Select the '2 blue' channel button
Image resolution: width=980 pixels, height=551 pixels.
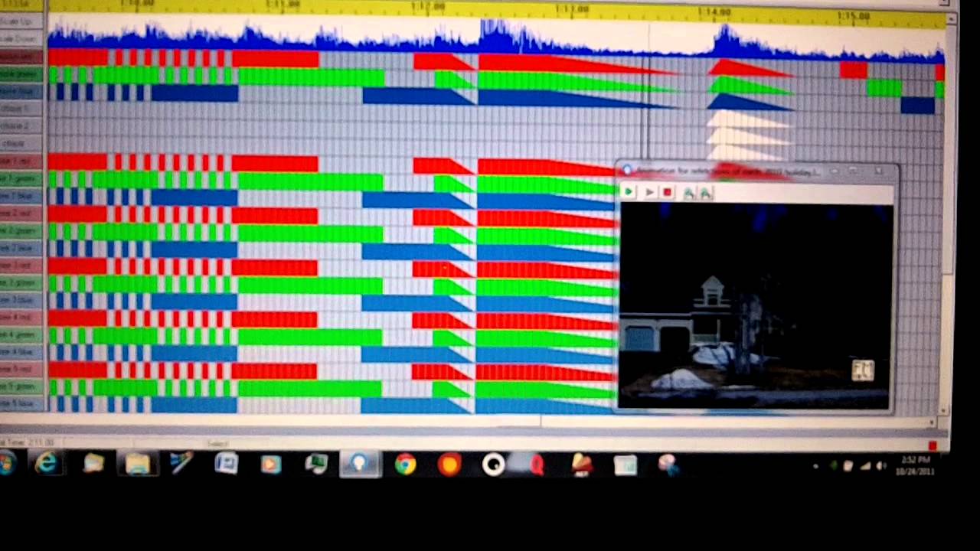pos(21,248)
